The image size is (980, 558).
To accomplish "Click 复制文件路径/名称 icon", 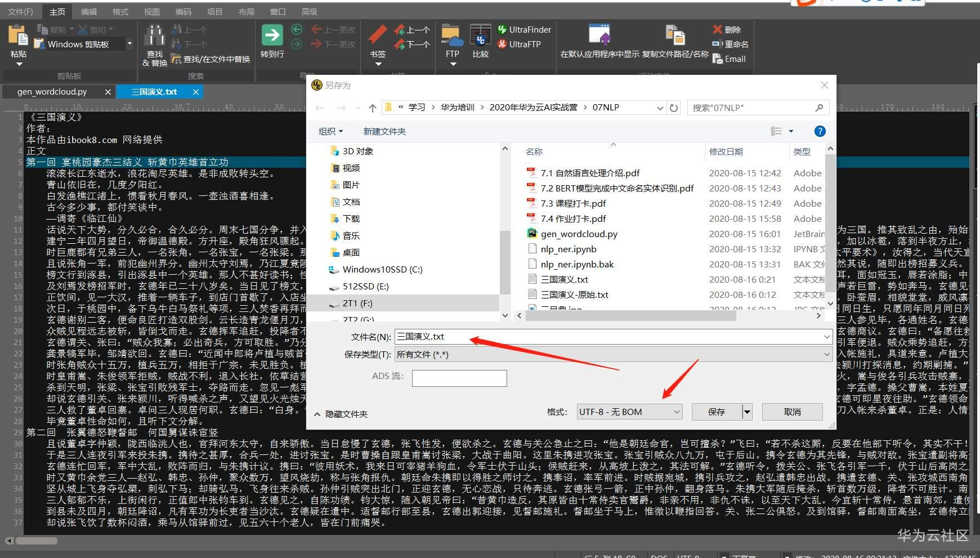I will coord(675,35).
